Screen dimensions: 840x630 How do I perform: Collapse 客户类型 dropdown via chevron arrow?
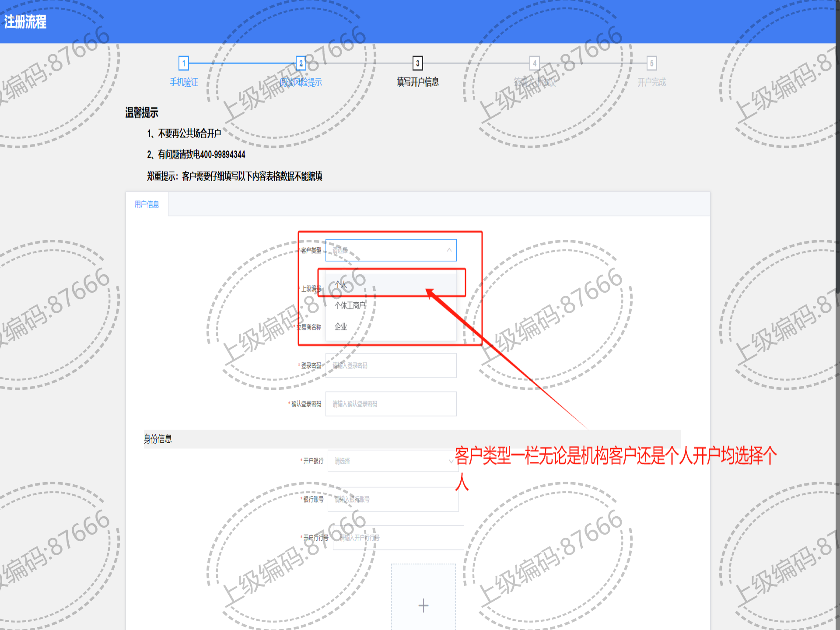pos(449,250)
